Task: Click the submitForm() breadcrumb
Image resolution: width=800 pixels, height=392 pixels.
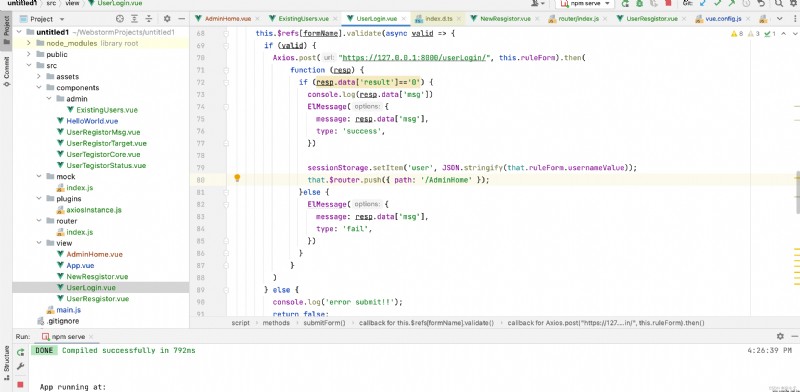Action: (324, 323)
